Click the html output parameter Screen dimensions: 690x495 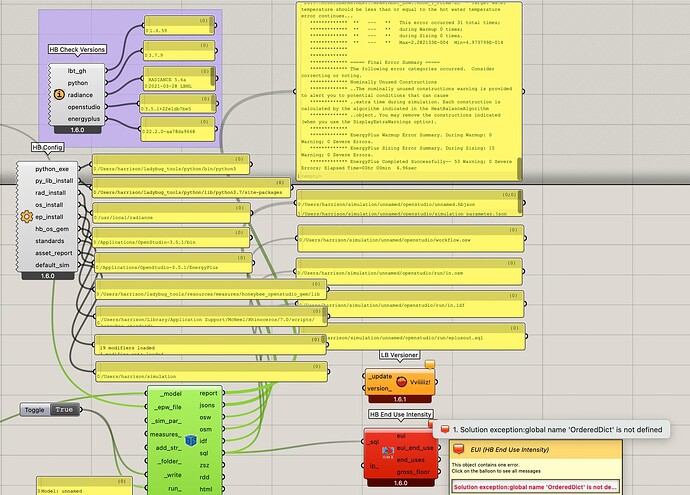pos(206,489)
